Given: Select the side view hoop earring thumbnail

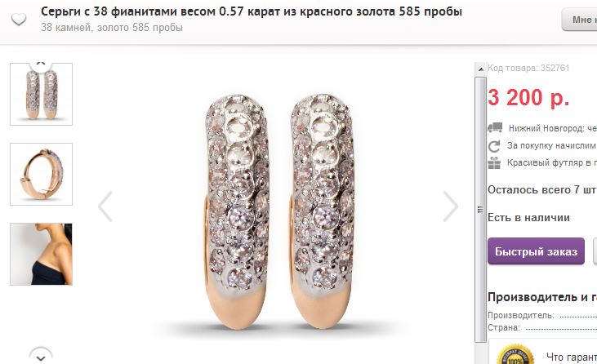Looking at the screenshot, I should tap(41, 174).
